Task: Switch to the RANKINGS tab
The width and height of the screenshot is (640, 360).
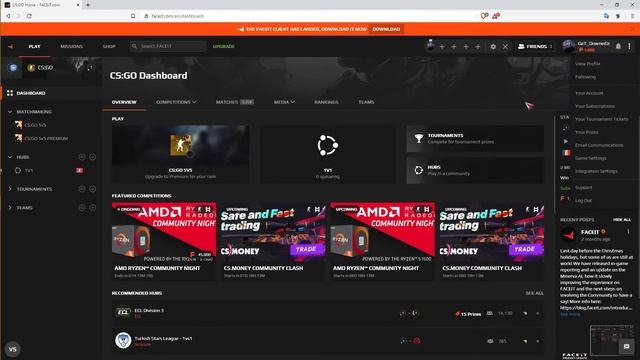Action: pos(326,102)
